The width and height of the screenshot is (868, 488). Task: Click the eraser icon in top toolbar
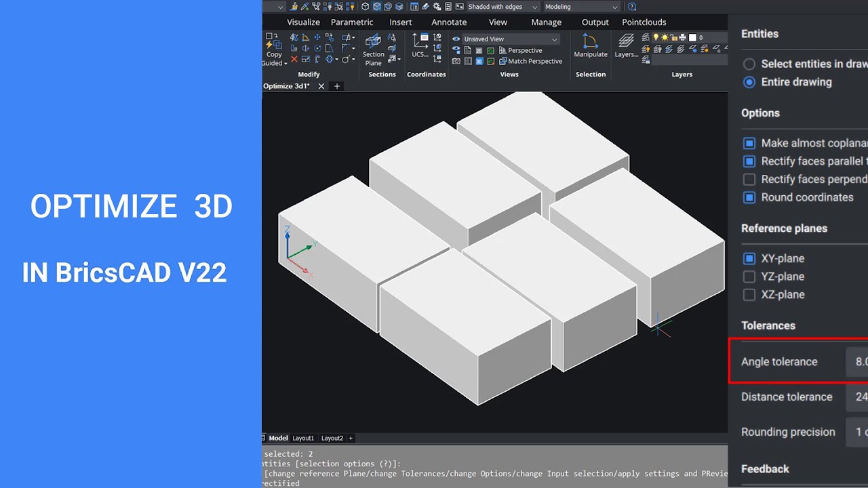click(x=425, y=7)
